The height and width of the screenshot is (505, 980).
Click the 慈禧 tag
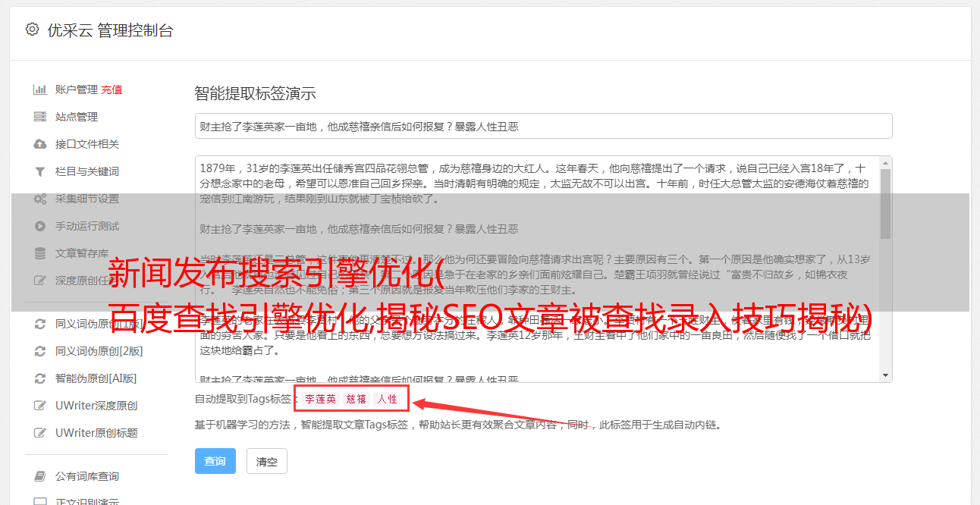click(x=357, y=399)
